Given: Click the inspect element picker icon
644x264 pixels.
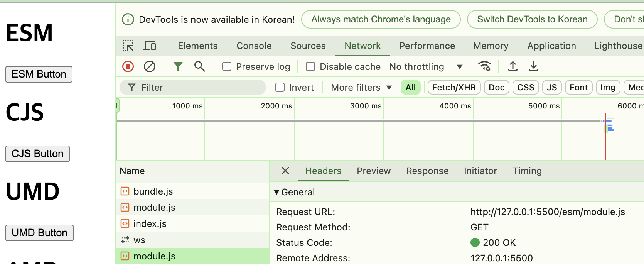Looking at the screenshot, I should click(128, 46).
